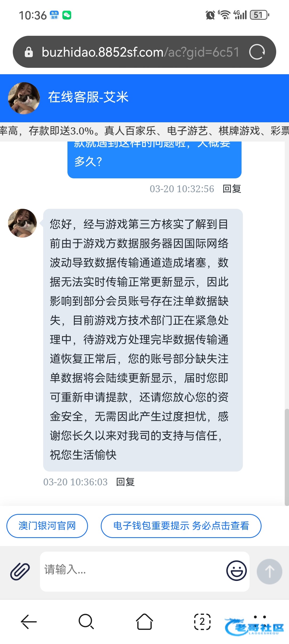Open the tab switcher showing 2 tabs

tap(202, 622)
